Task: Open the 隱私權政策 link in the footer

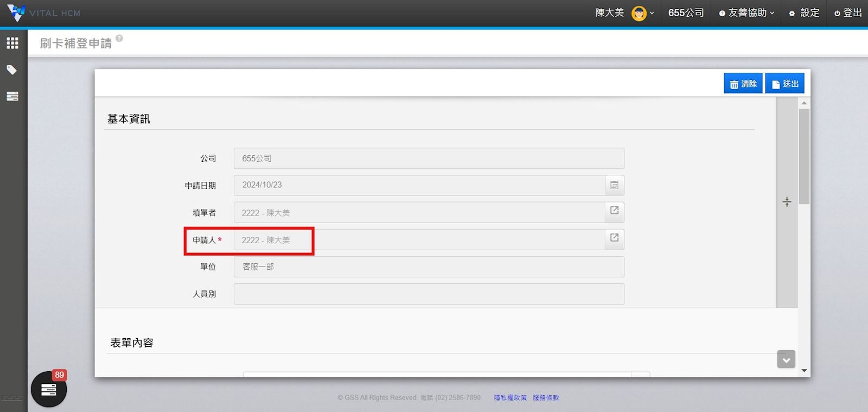Action: (510, 398)
